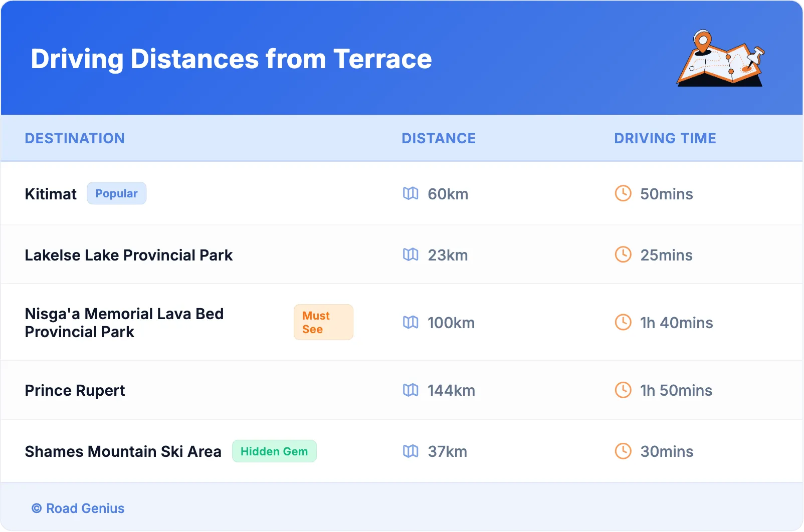Click the DISTANCE column header

[439, 138]
